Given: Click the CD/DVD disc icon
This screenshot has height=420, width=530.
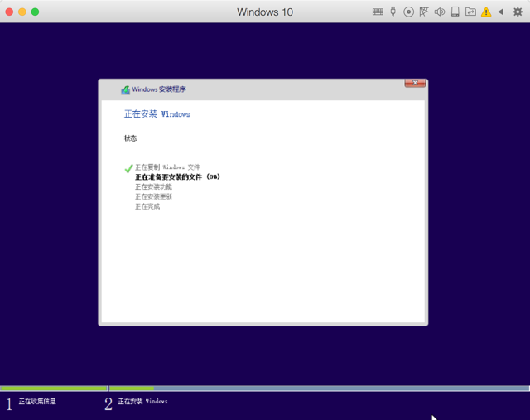Looking at the screenshot, I should click(408, 12).
